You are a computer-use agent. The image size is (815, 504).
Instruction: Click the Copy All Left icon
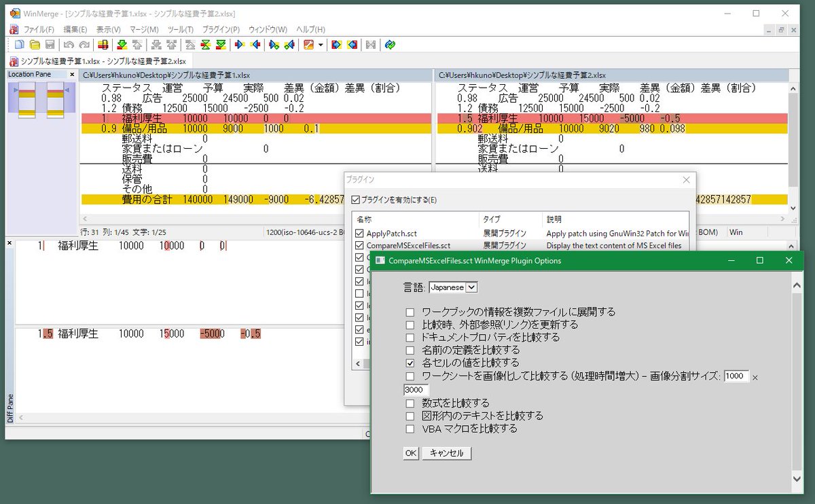(x=352, y=45)
